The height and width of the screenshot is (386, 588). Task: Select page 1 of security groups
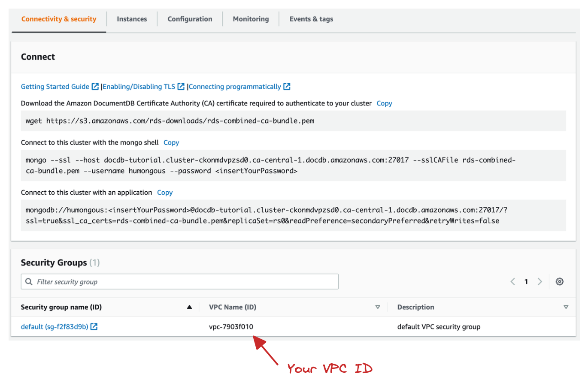526,282
